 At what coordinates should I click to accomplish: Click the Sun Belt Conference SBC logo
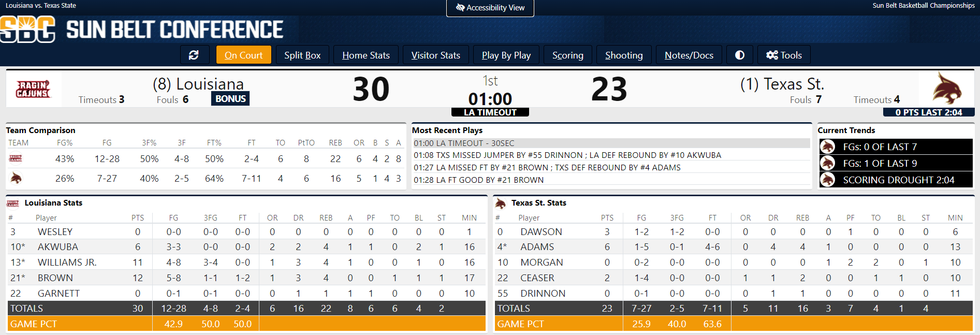(28, 29)
